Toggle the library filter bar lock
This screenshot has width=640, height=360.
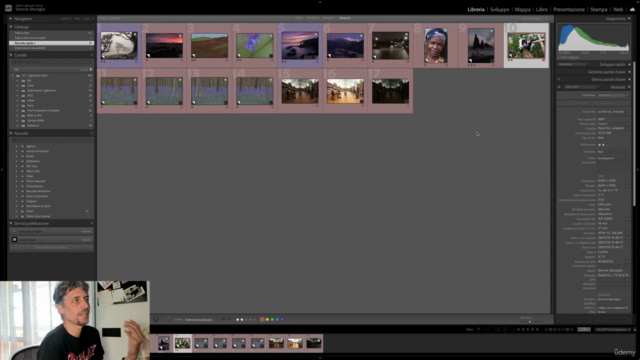point(550,18)
